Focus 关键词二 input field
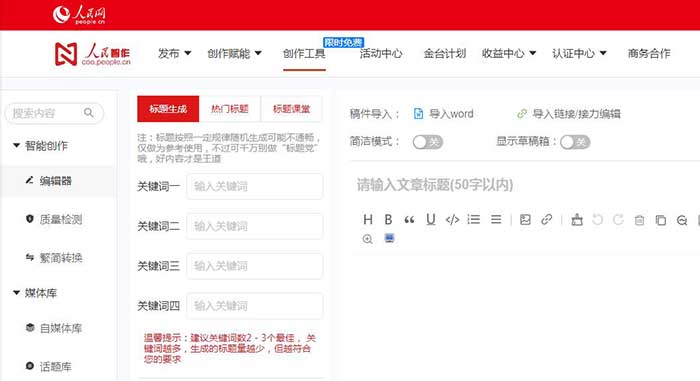 (254, 226)
